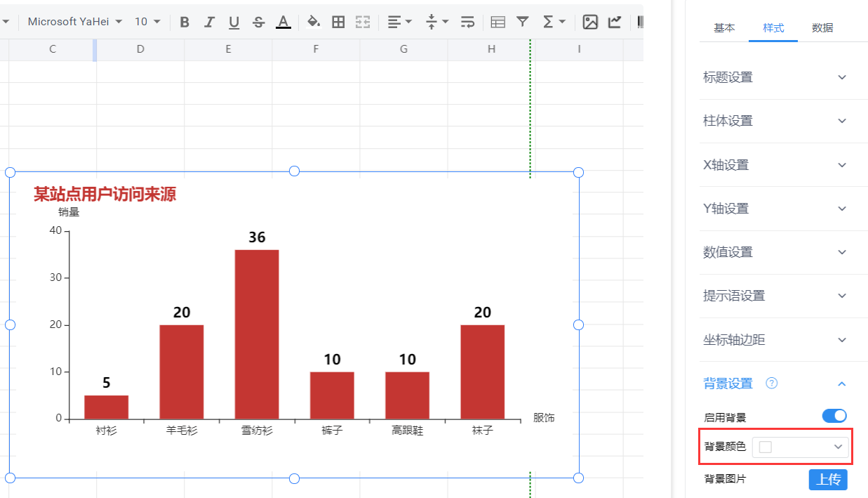Open vertical alignment options
Screen dimensions: 868x498
click(437, 22)
